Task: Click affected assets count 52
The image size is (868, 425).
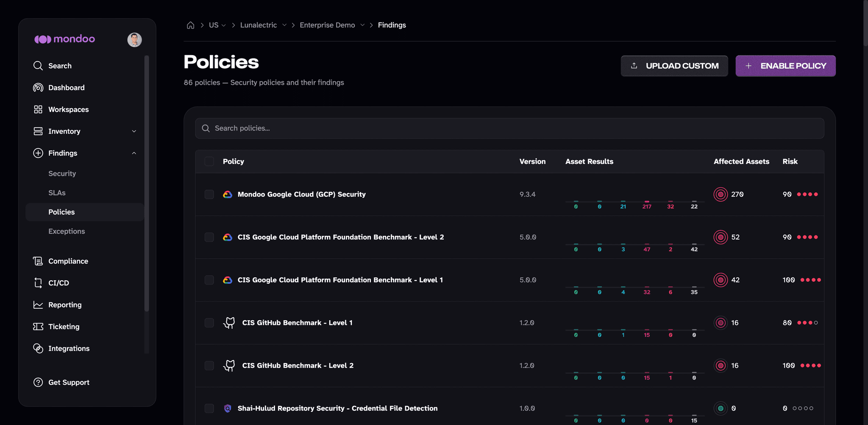Action: pos(735,237)
